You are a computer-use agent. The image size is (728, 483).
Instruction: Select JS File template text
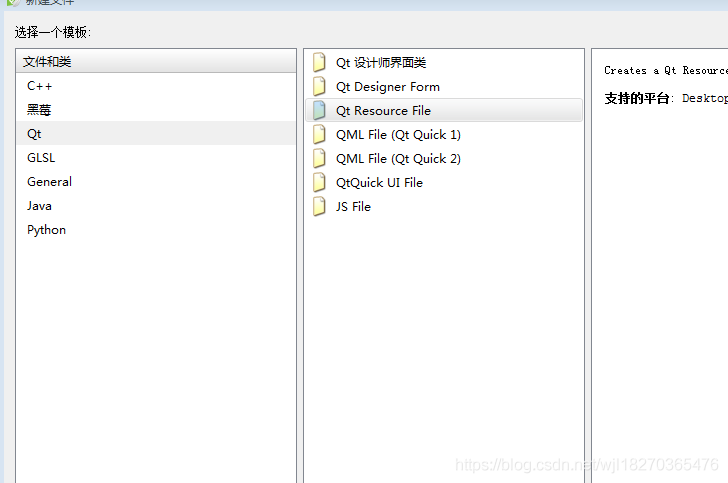click(x=353, y=207)
